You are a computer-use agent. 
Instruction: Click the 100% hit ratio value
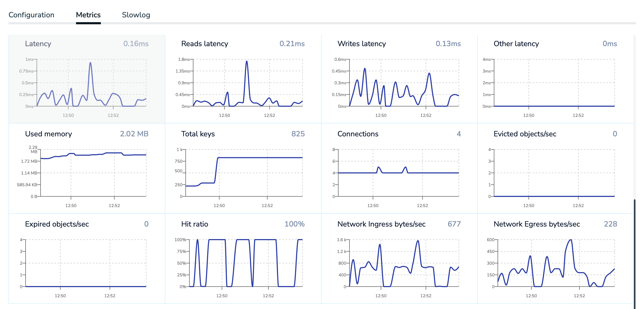295,224
